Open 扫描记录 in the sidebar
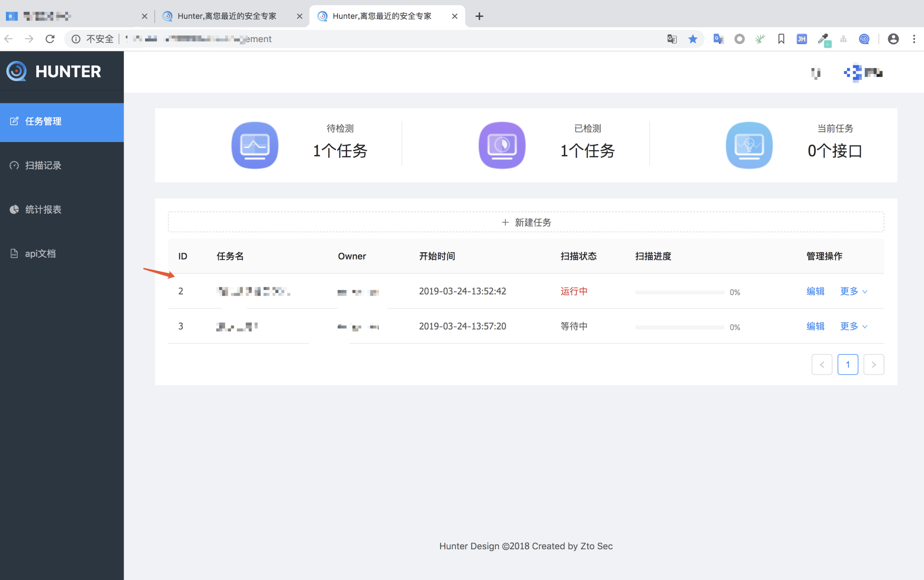 (x=62, y=166)
